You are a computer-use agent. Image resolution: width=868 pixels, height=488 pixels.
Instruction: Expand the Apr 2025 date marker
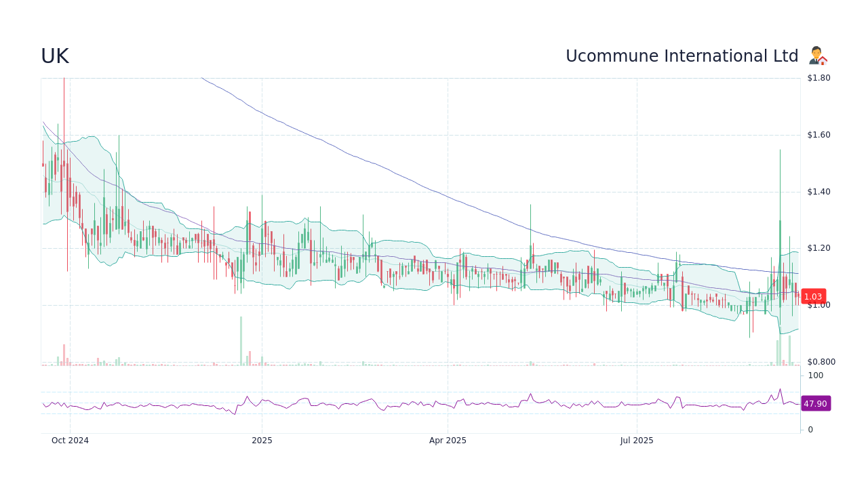click(x=447, y=440)
